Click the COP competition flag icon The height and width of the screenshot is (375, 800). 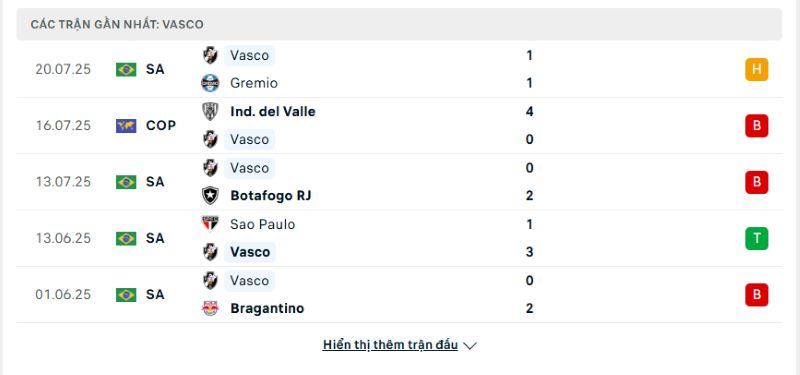126,126
